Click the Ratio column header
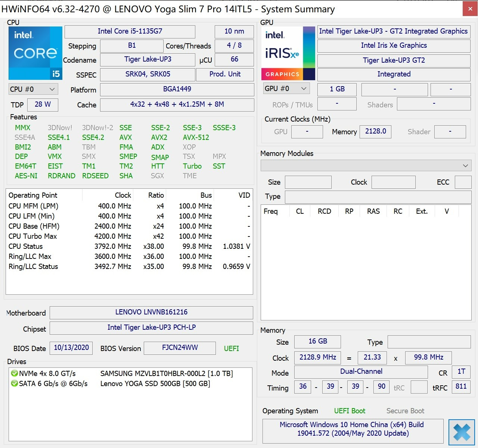The height and width of the screenshot is (448, 478). click(150, 195)
